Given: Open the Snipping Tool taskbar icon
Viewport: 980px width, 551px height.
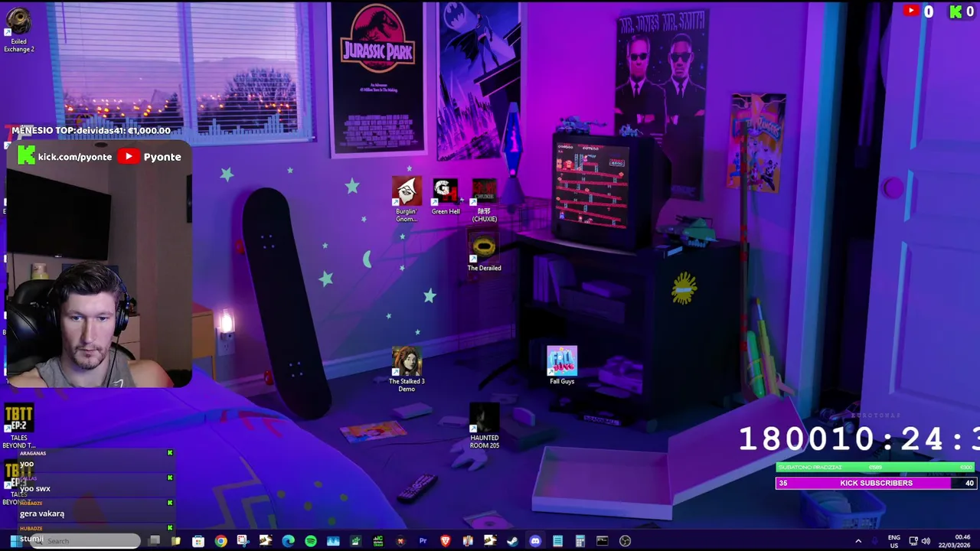Looking at the screenshot, I should coord(243,541).
